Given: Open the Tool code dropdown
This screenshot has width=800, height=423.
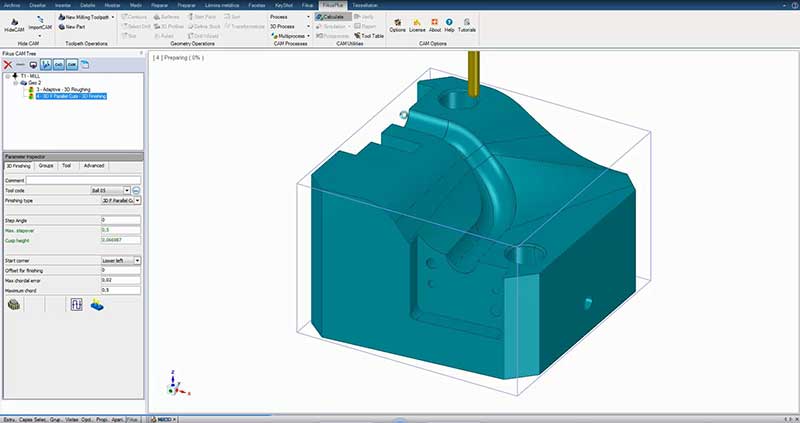Looking at the screenshot, I should (x=126, y=190).
